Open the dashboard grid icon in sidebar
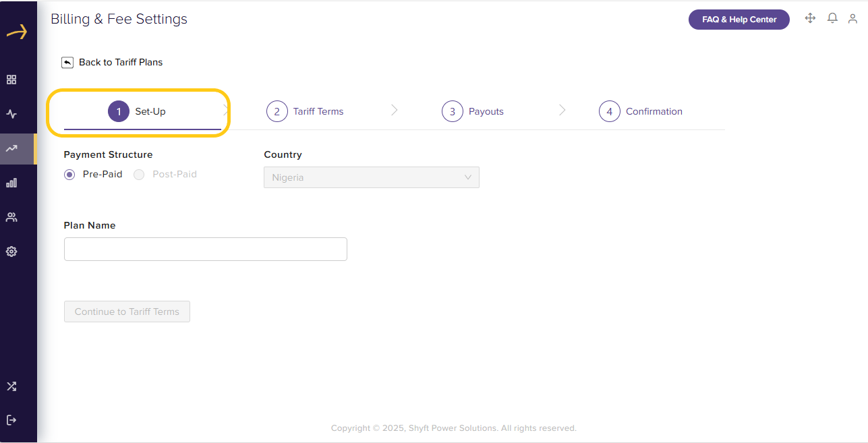The image size is (868, 443). pos(11,80)
